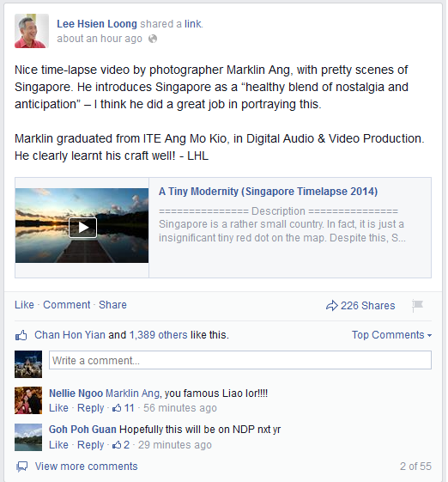
Task: Focus the Write a comment field
Action: [240, 360]
